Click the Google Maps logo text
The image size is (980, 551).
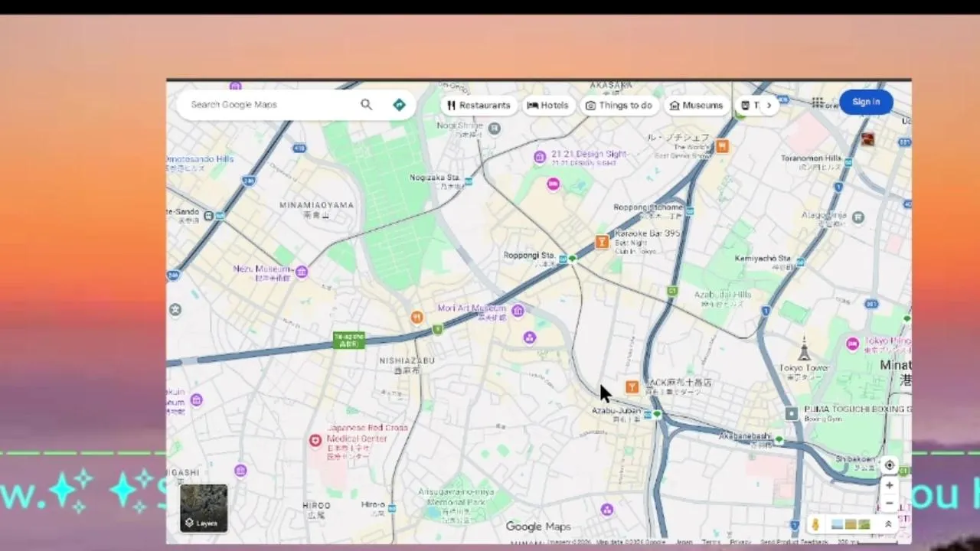point(538,527)
